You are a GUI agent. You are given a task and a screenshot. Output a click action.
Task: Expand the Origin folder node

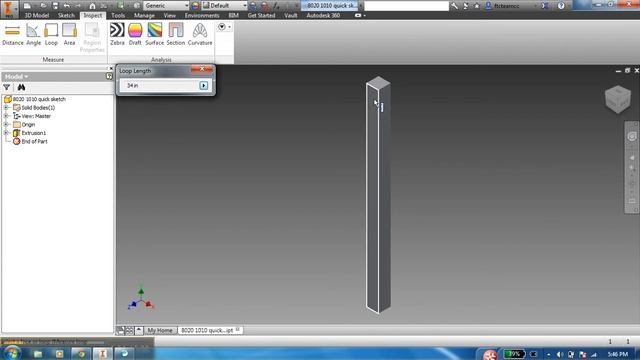pyautogui.click(x=6, y=124)
